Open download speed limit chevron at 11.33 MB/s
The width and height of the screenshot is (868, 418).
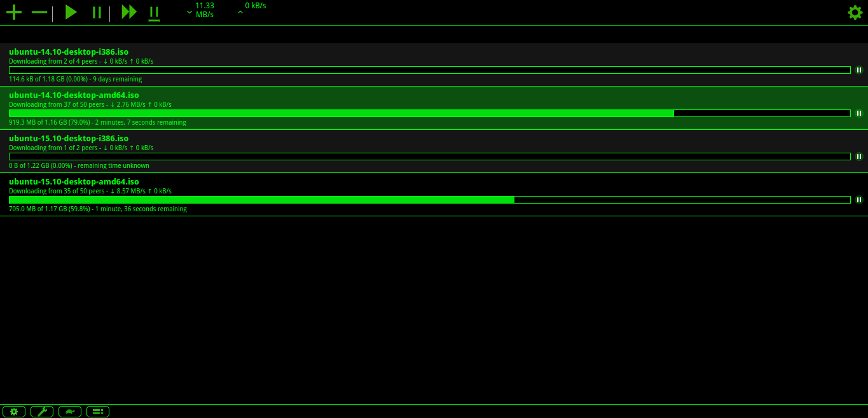pos(189,11)
